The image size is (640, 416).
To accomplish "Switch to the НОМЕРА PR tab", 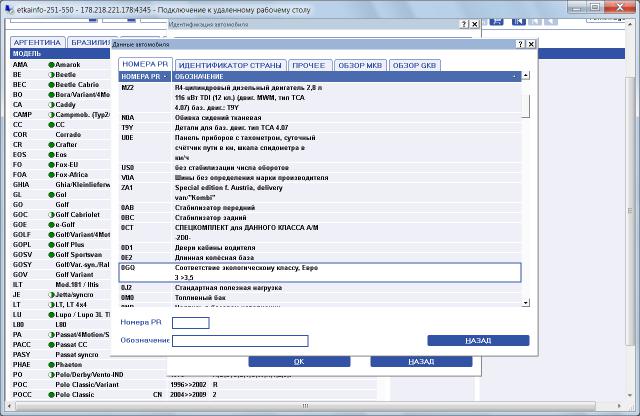I will (x=145, y=64).
